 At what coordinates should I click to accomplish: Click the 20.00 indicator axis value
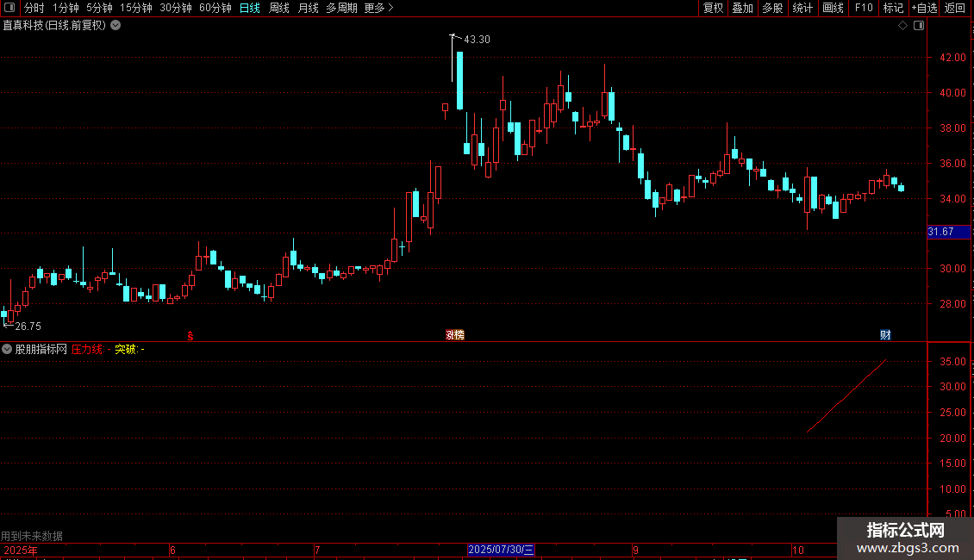coord(952,438)
